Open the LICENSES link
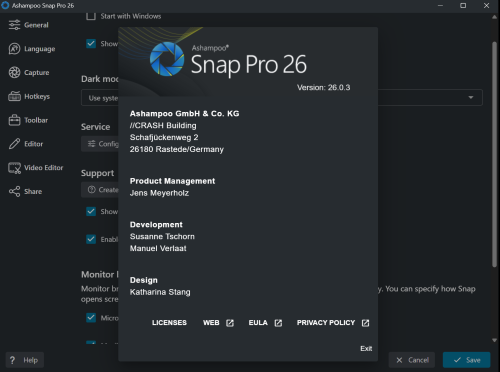500x372 pixels. (x=169, y=323)
